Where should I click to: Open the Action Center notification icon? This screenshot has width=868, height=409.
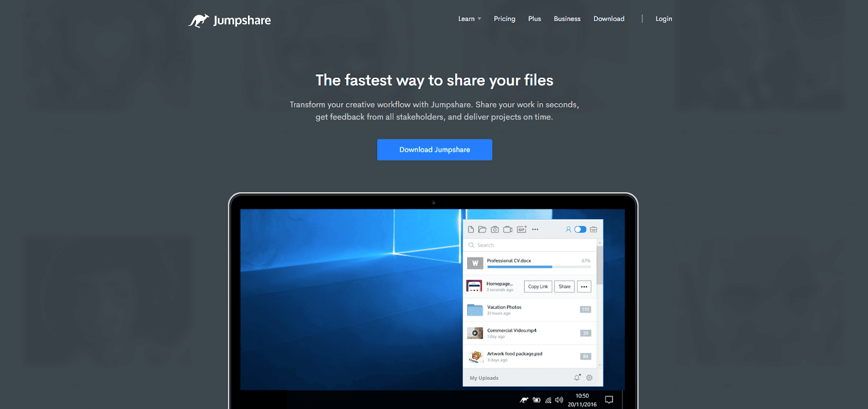click(609, 400)
